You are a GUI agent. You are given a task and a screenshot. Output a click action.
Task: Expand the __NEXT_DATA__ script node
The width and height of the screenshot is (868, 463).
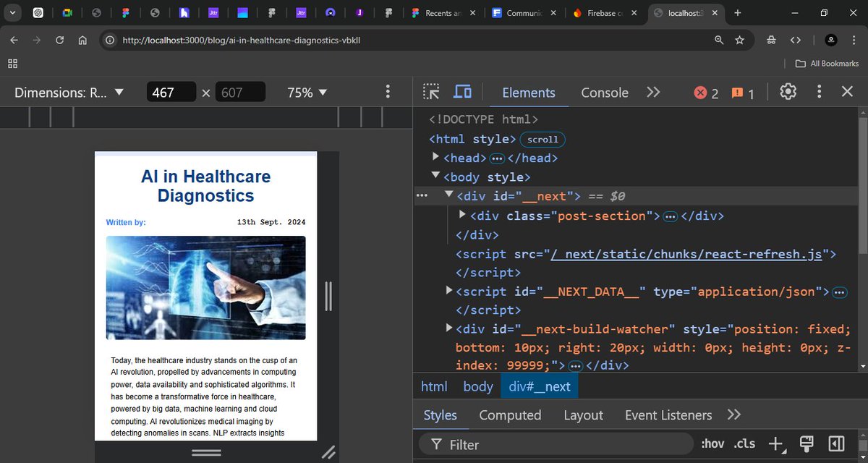tap(449, 291)
